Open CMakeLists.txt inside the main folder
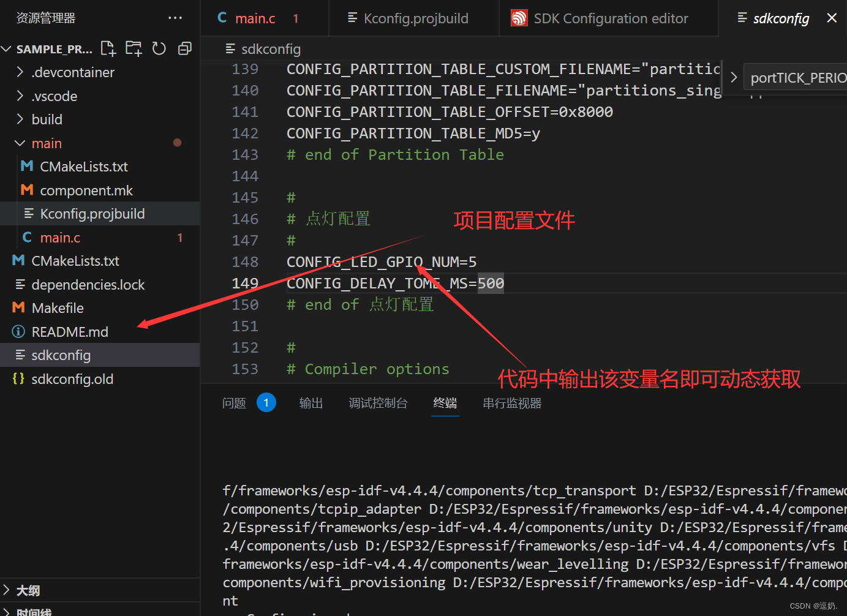Image resolution: width=847 pixels, height=616 pixels. click(x=100, y=166)
